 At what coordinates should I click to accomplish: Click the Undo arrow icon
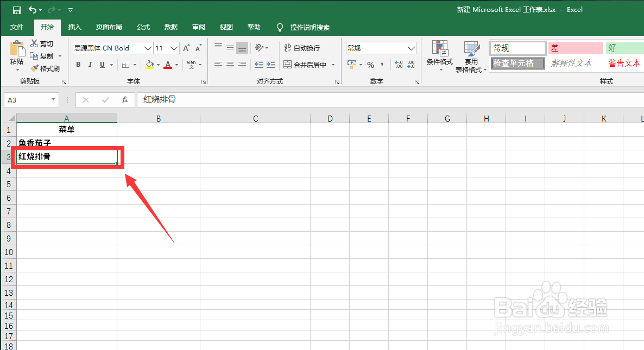[x=33, y=10]
